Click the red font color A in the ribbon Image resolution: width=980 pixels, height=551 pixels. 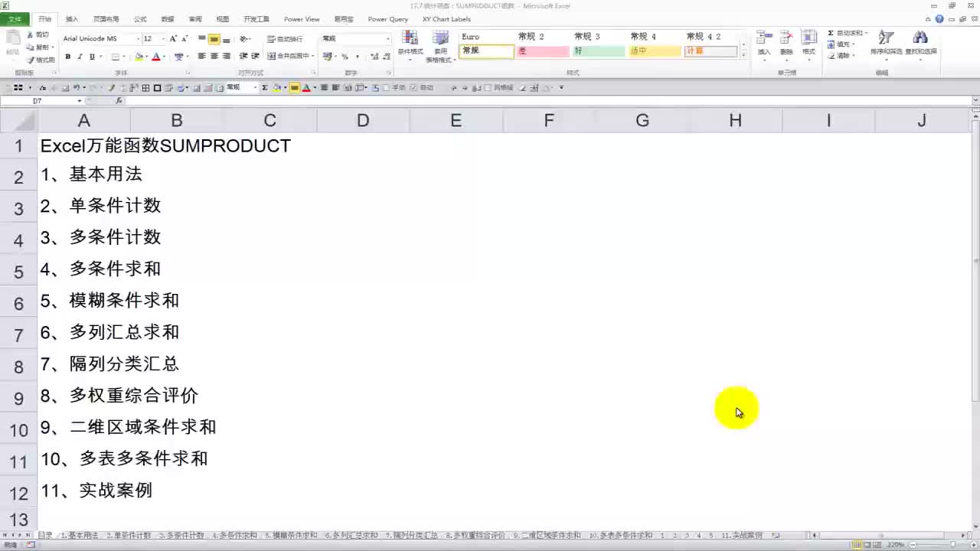[x=155, y=57]
